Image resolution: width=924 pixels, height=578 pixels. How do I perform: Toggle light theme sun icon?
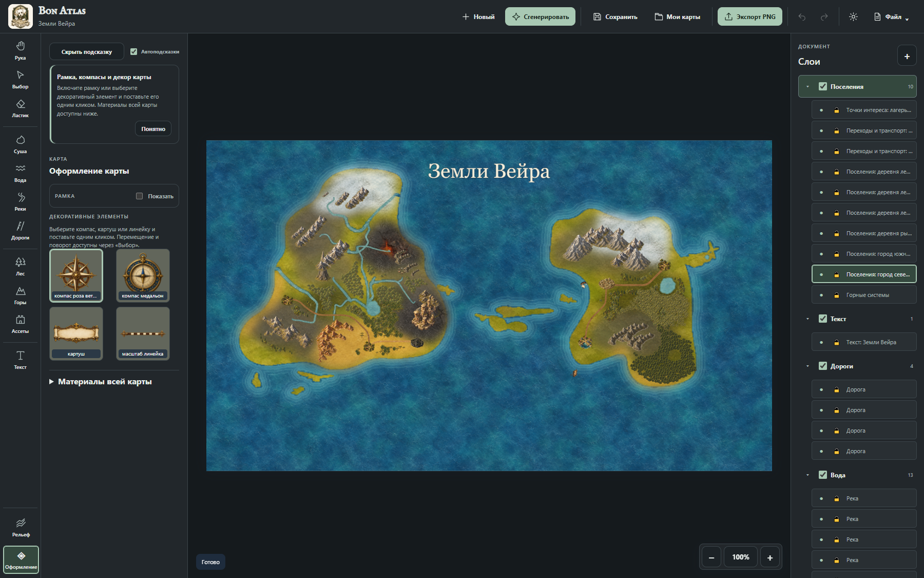coord(853,17)
